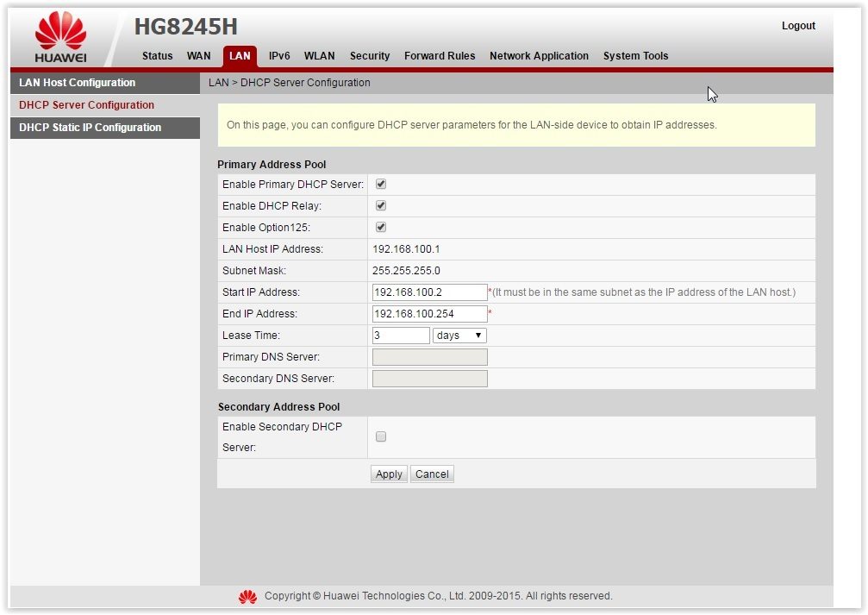Open the Status tab
The width and height of the screenshot is (868, 615).
[157, 56]
